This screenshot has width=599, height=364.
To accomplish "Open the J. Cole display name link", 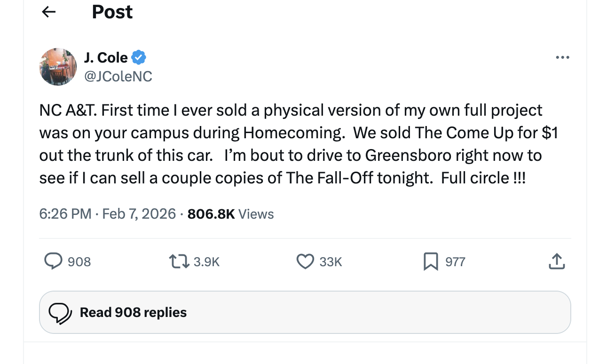I will pos(106,58).
